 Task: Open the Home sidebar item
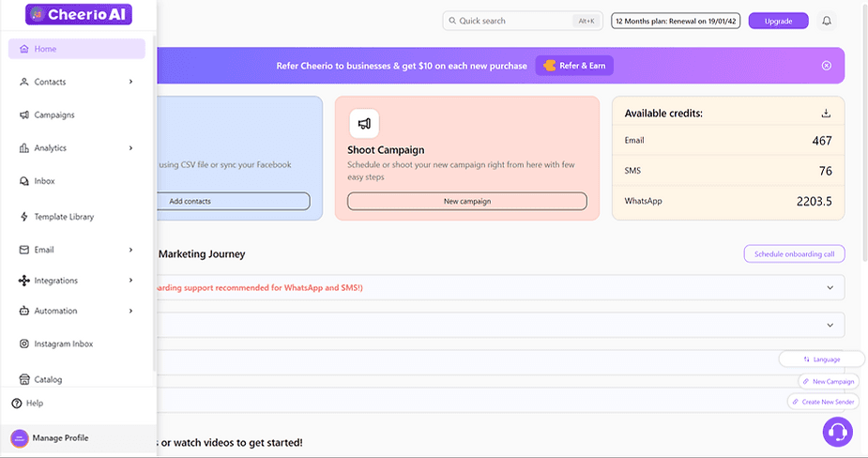[x=76, y=49]
